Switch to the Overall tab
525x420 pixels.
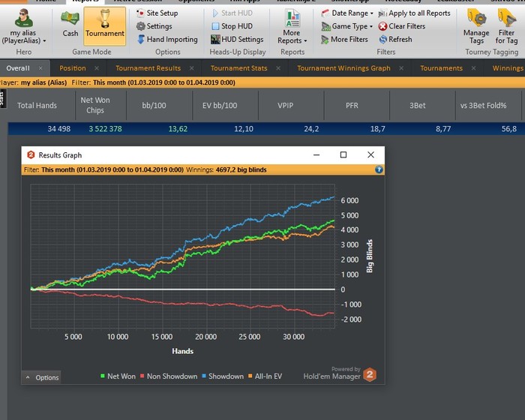click(18, 68)
